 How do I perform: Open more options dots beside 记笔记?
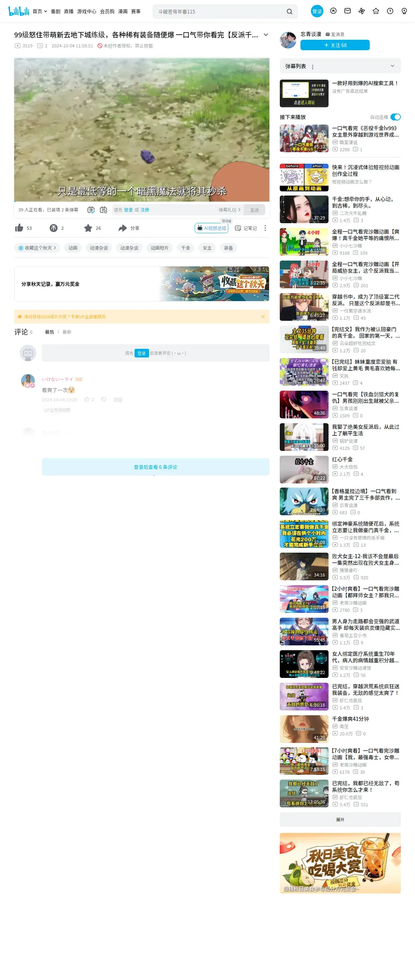tap(265, 228)
